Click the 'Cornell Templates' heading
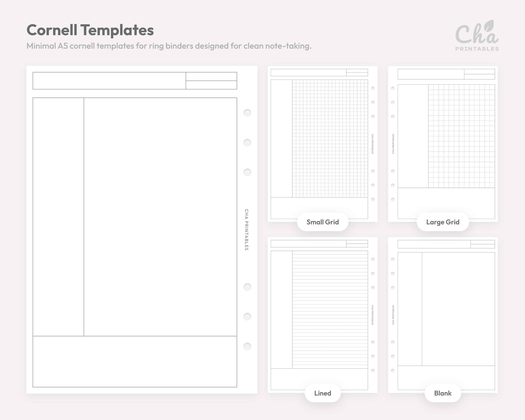 (x=90, y=30)
